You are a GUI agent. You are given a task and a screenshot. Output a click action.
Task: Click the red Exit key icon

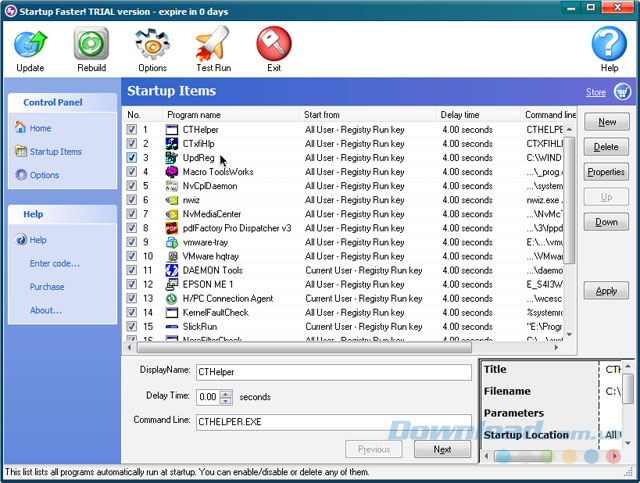click(x=273, y=44)
